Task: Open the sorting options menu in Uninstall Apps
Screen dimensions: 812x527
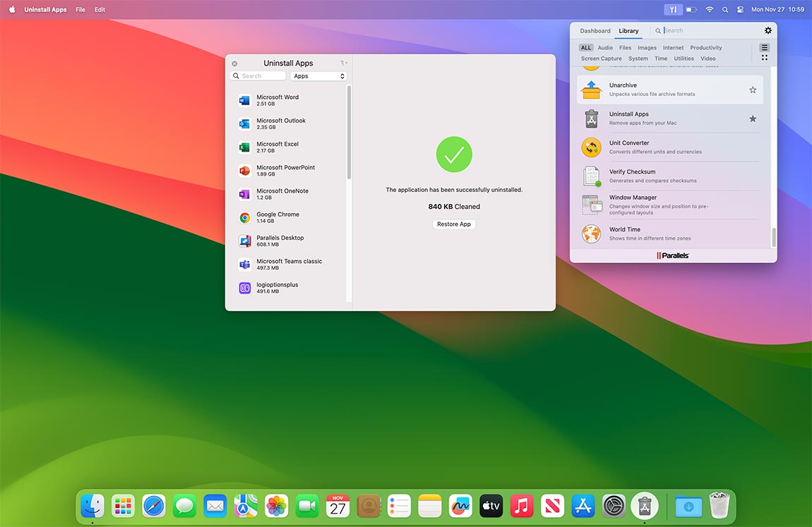Action: (x=342, y=63)
